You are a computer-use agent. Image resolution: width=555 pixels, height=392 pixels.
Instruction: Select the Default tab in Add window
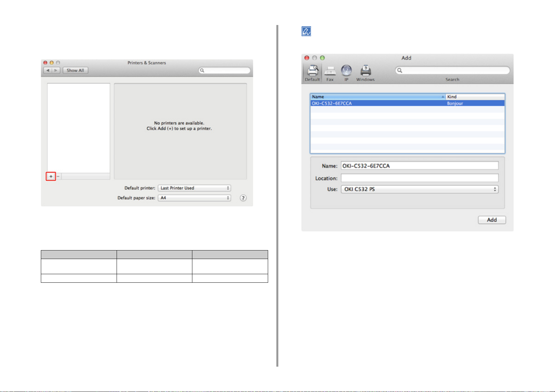(x=312, y=73)
